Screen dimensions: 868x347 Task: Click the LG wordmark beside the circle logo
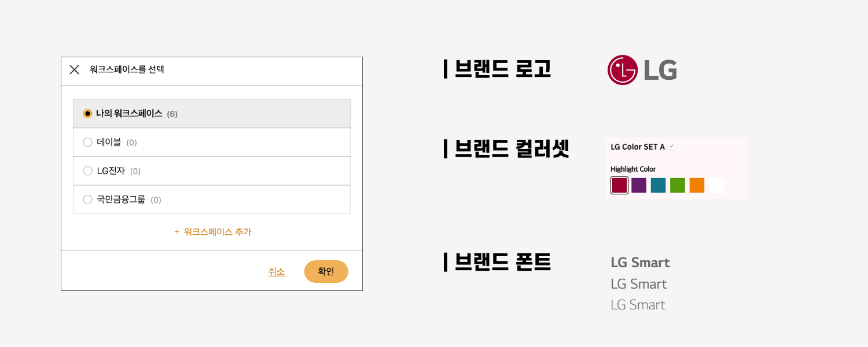[x=660, y=70]
